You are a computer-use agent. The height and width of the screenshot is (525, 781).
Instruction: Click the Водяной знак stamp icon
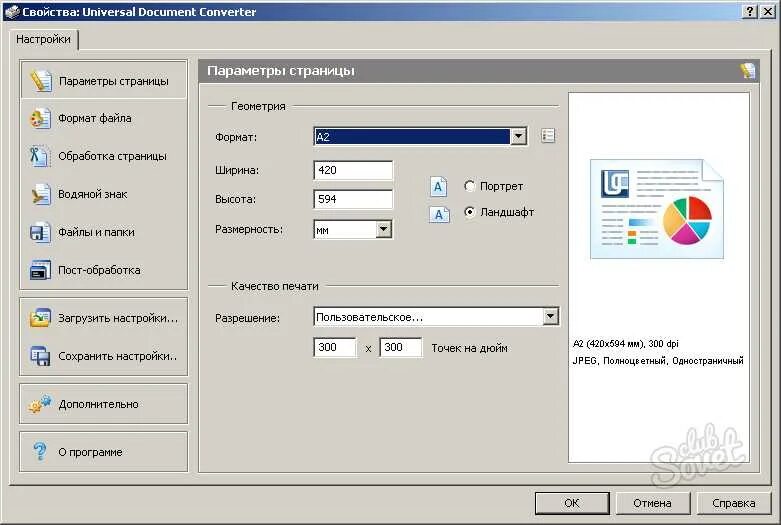[40, 194]
